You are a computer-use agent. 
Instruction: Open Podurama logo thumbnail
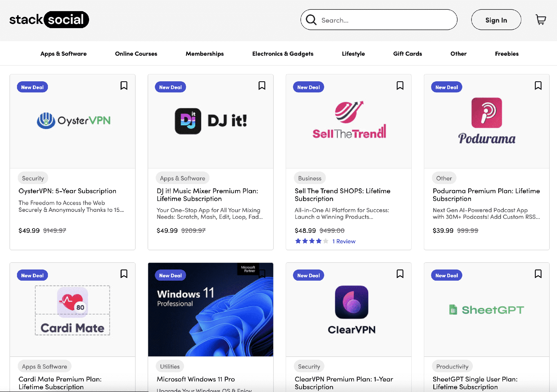pos(487,121)
